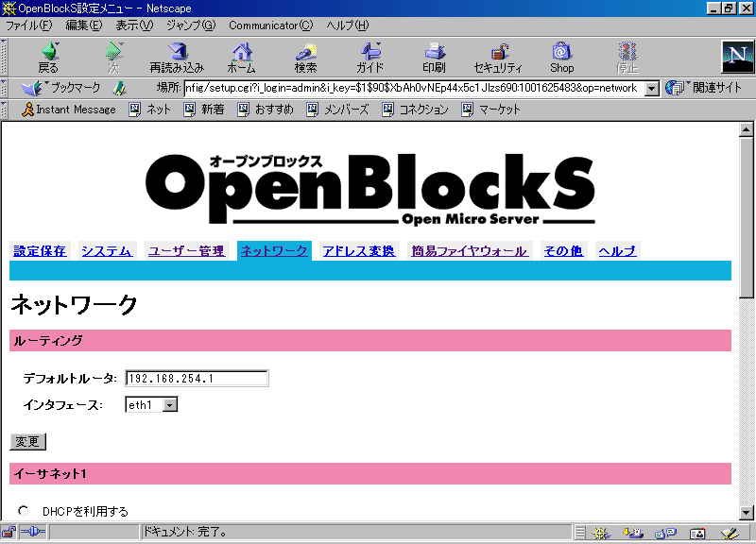Open the 編集(E) menu
Viewport: 756px width, 544px height.
click(84, 25)
